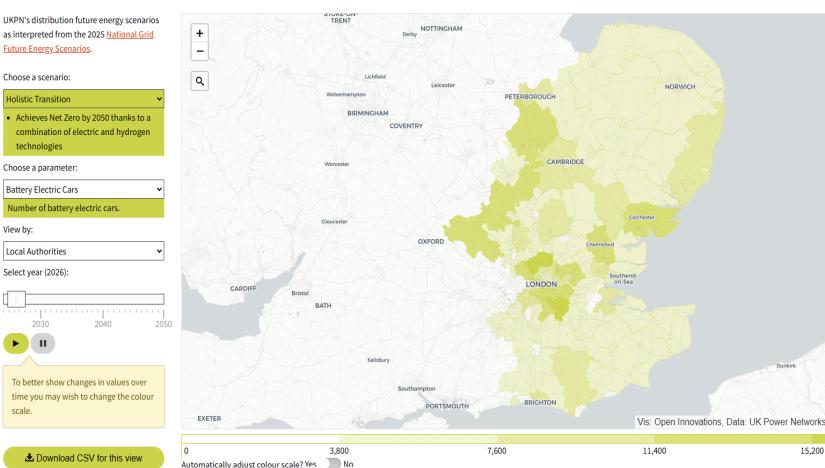Open the Battery Electric Cars parameter dropdown
Image resolution: width=825 pixels, height=468 pixels.
tap(84, 190)
